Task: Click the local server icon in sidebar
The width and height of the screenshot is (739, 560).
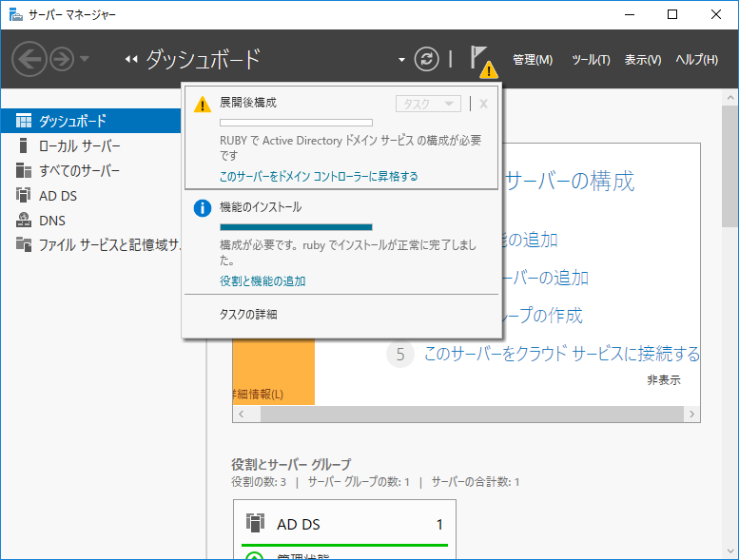Action: coord(23,145)
